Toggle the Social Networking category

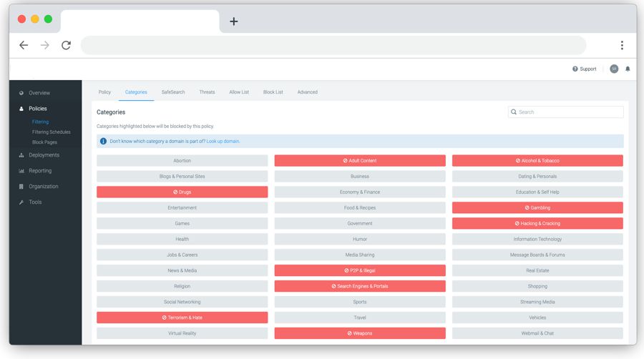point(182,302)
